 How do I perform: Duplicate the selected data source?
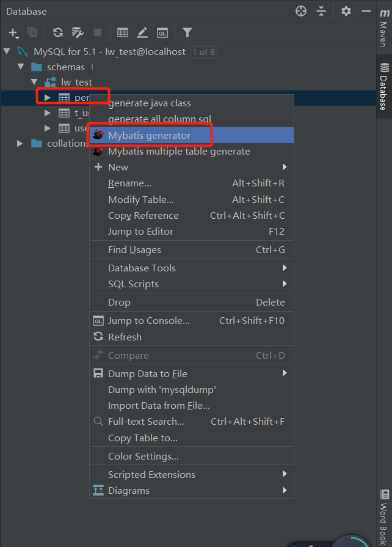(x=32, y=32)
